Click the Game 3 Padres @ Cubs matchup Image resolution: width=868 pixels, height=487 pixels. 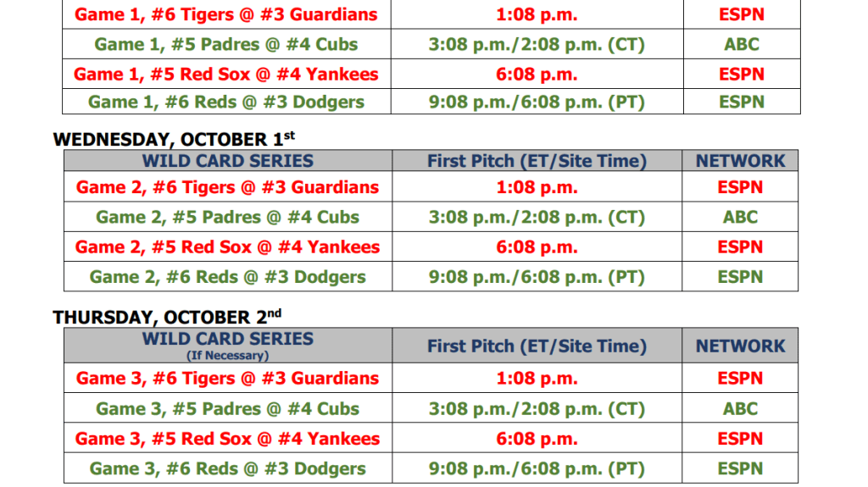[227, 408]
